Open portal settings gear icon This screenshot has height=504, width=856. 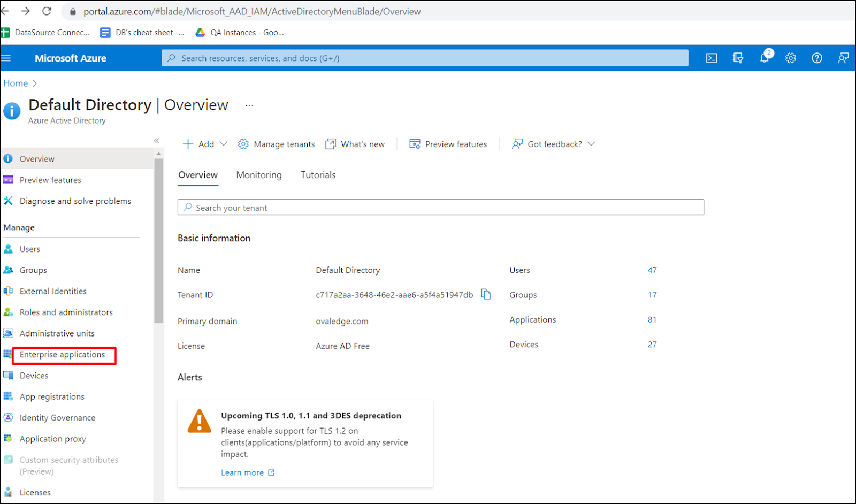click(791, 58)
